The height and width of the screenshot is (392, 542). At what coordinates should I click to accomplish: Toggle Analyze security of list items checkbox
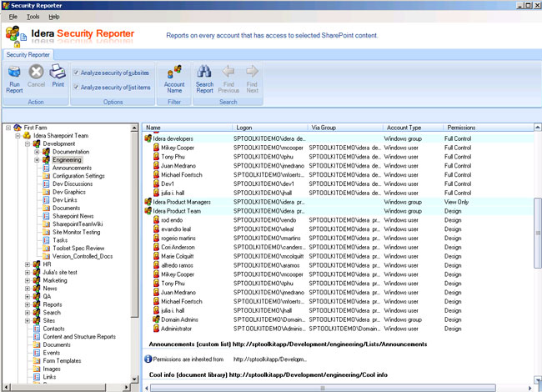[76, 87]
